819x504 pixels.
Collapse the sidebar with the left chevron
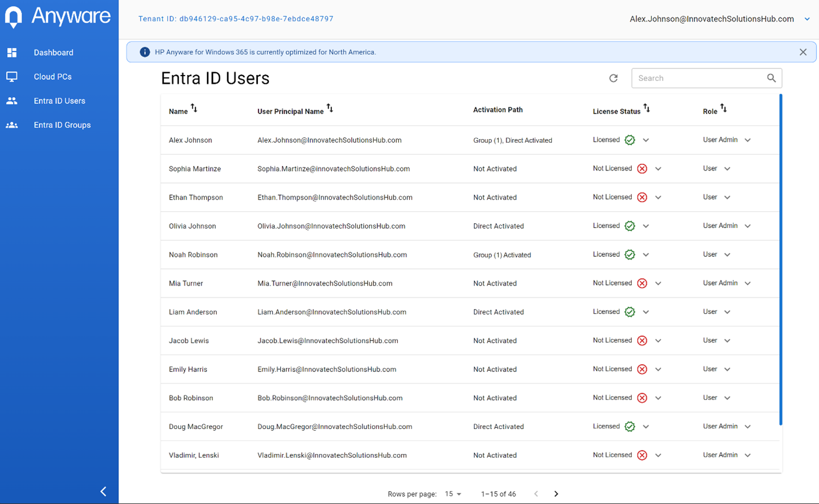tap(103, 491)
